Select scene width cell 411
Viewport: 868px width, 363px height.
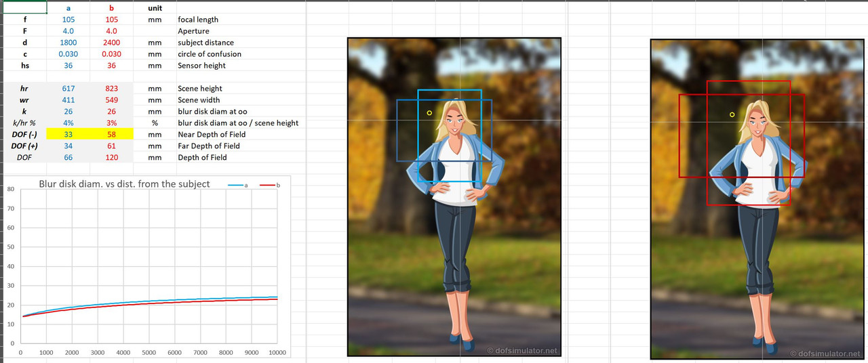[68, 100]
